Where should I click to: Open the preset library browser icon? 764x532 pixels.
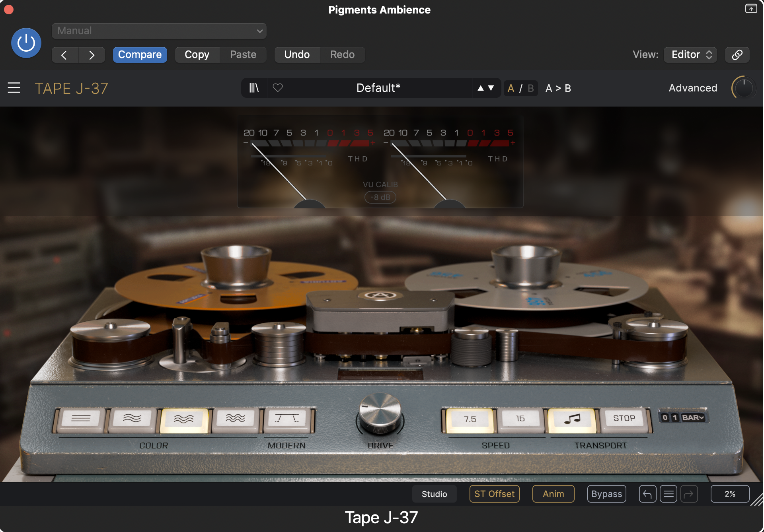click(254, 88)
